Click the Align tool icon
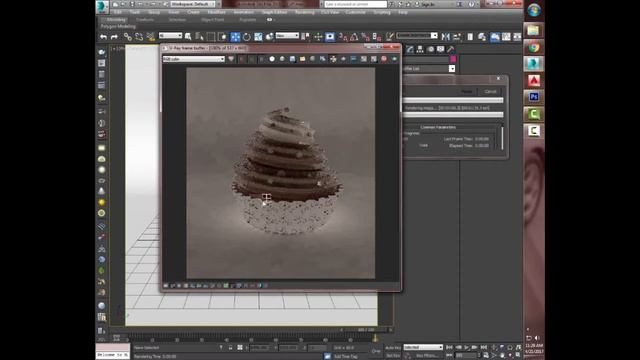640x360 pixels. pyautogui.click(x=457, y=37)
